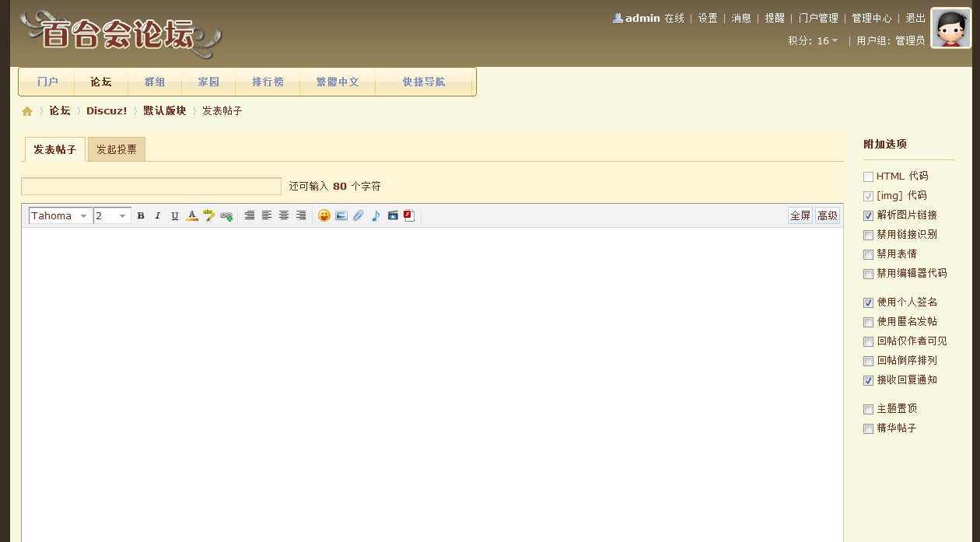980x542 pixels.
Task: Open the 管理中心 link
Action: pos(872,18)
